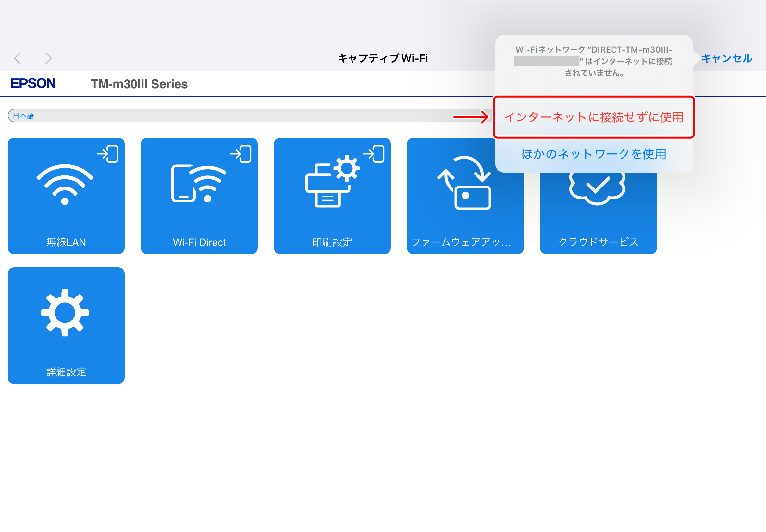
Task: Click login arrow icon on Wi-Fi Direct tile
Action: [241, 154]
